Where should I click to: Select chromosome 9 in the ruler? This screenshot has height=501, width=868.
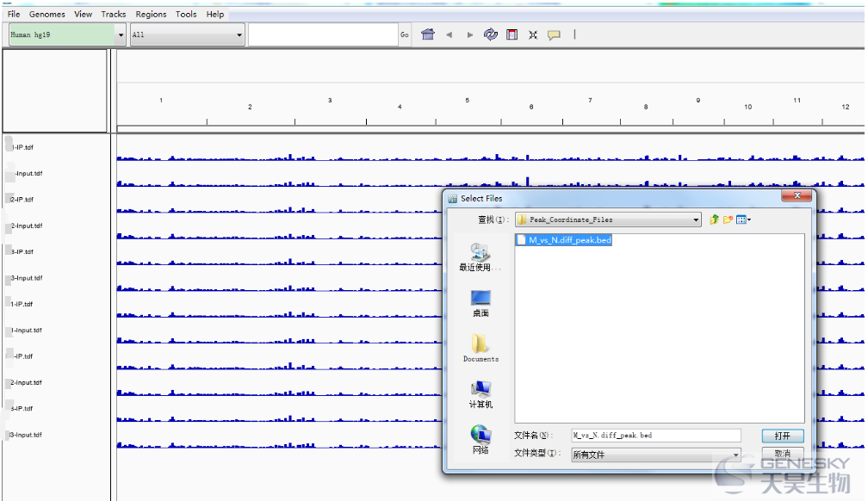698,101
